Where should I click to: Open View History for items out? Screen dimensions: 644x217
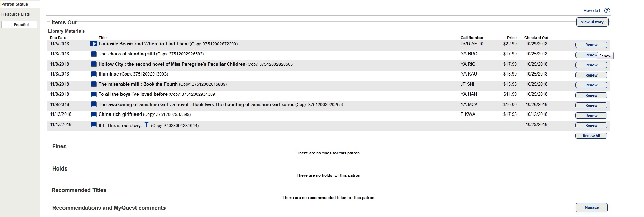[x=592, y=22]
